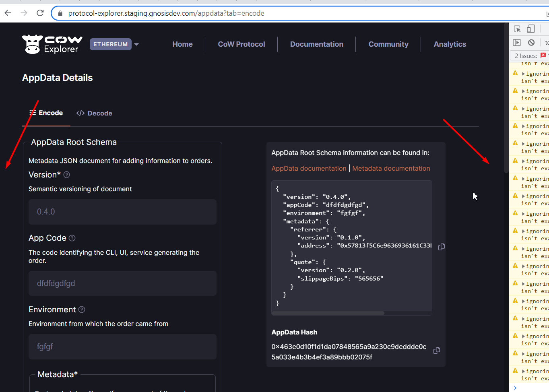549x392 pixels.
Task: Click the "environment": "fgfgf" line
Action: tap(324, 213)
